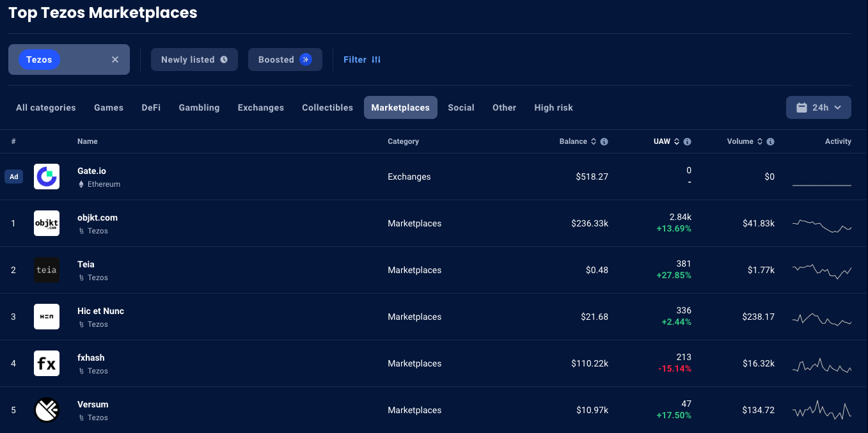Remove the Tezos chain filter
Image resolution: width=868 pixels, height=433 pixels.
115,59
